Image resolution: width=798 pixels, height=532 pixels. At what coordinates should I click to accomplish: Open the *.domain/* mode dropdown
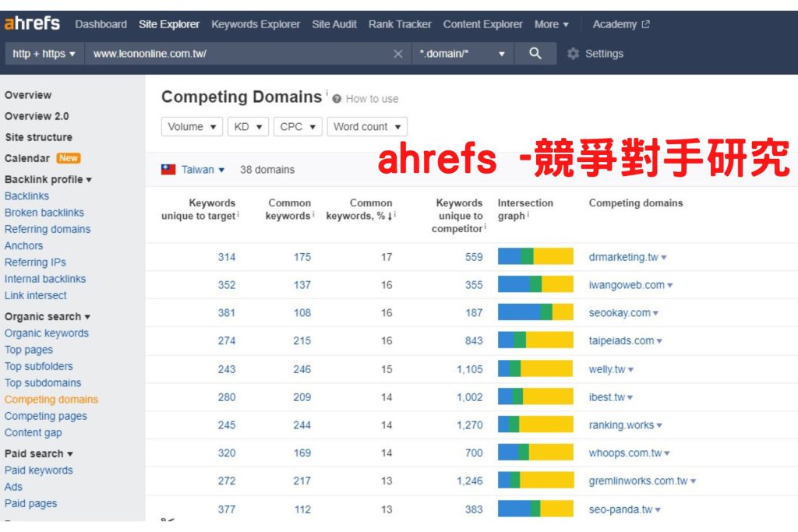pos(463,54)
